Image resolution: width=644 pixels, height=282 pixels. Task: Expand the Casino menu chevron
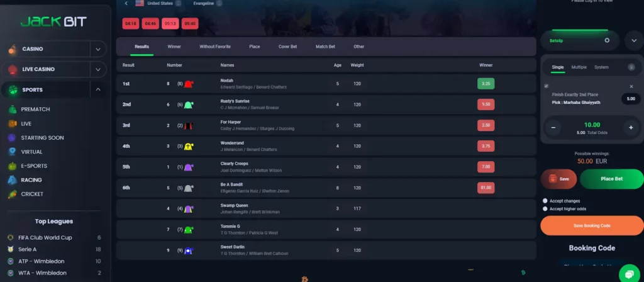[x=97, y=49]
